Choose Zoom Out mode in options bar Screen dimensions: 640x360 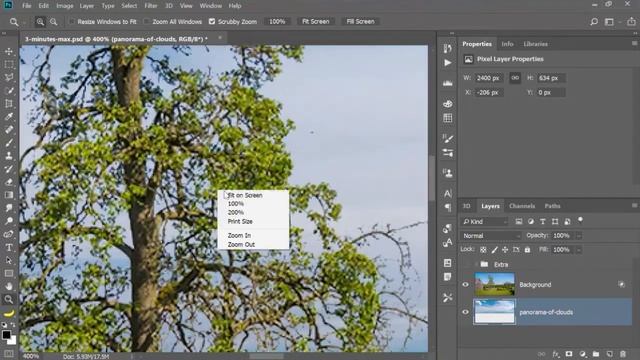click(53, 22)
